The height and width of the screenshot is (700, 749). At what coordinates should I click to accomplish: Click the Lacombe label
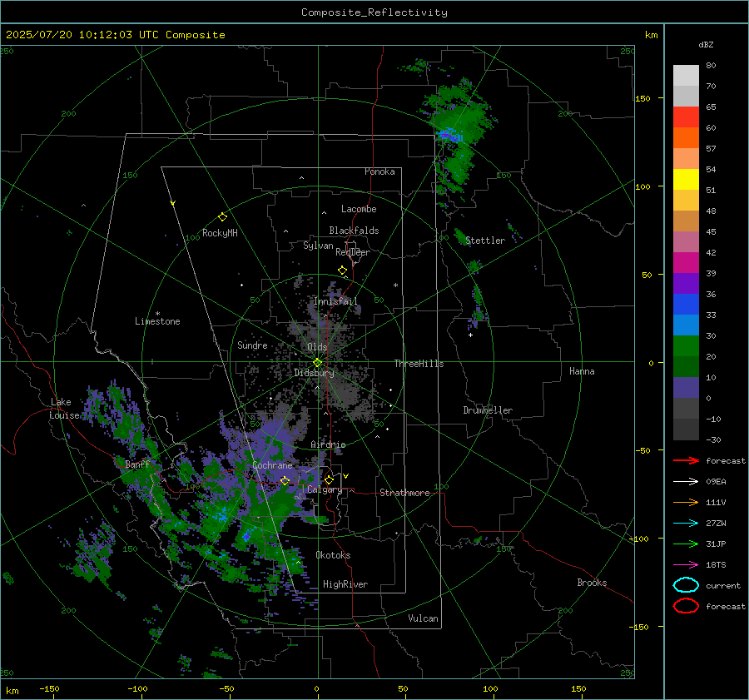point(359,209)
